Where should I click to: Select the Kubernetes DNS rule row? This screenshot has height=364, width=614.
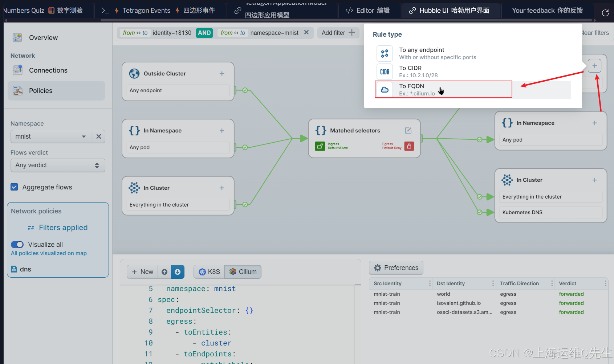tap(551, 212)
